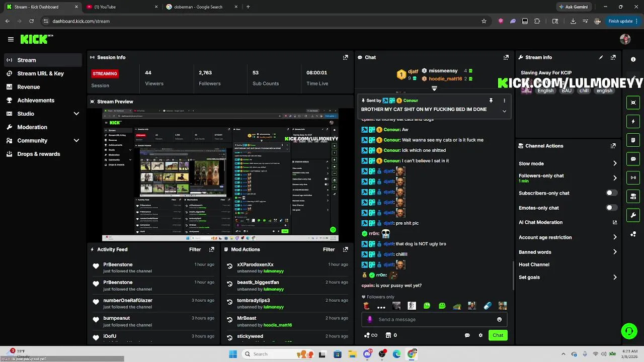Viewport: 644px width, 362px height.
Task: Click the wrench icon in right sidebar
Action: 633,215
